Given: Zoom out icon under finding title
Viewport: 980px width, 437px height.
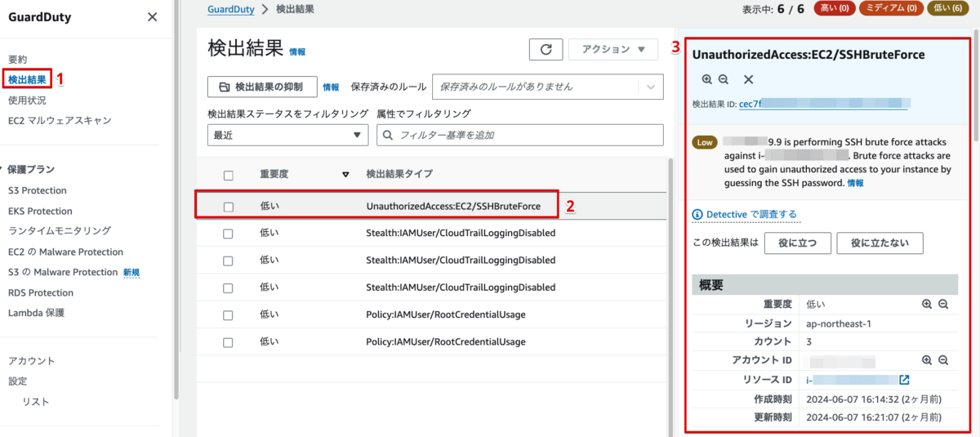Looking at the screenshot, I should (x=724, y=79).
